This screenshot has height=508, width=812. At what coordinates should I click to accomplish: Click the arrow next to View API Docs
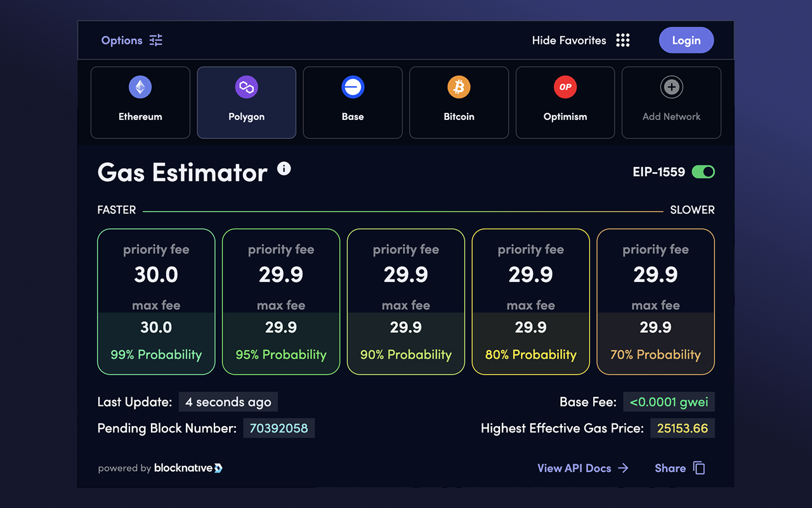tap(623, 468)
